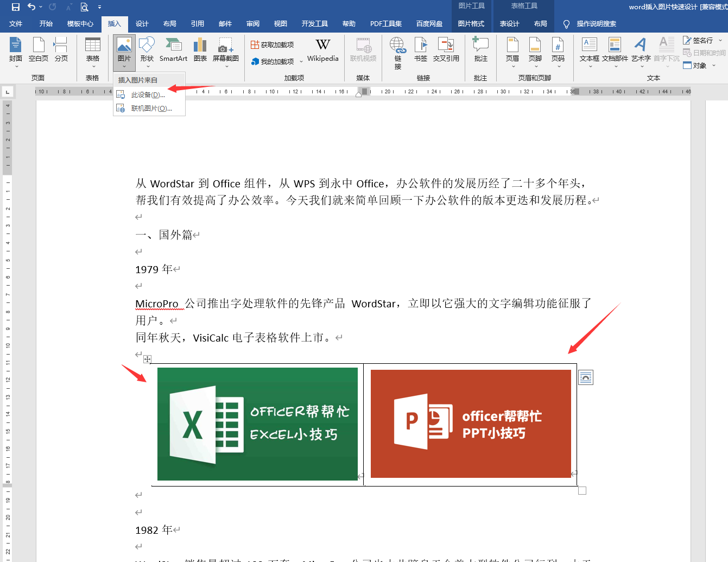Choose 此设备(D)... from the picture menu
This screenshot has height=562, width=728.
[x=149, y=94]
